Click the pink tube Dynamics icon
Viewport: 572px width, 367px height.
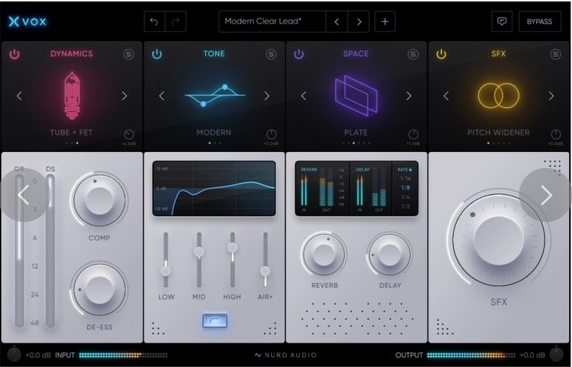tap(72, 96)
